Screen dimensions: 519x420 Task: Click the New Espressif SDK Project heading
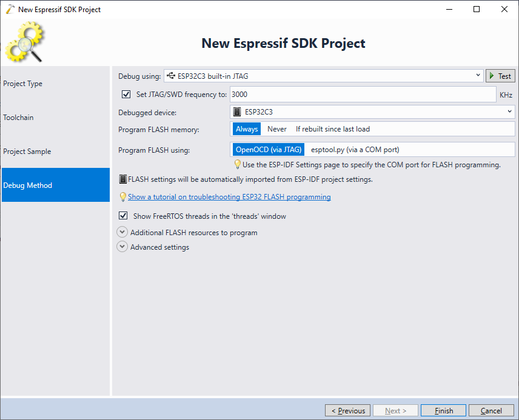[283, 43]
